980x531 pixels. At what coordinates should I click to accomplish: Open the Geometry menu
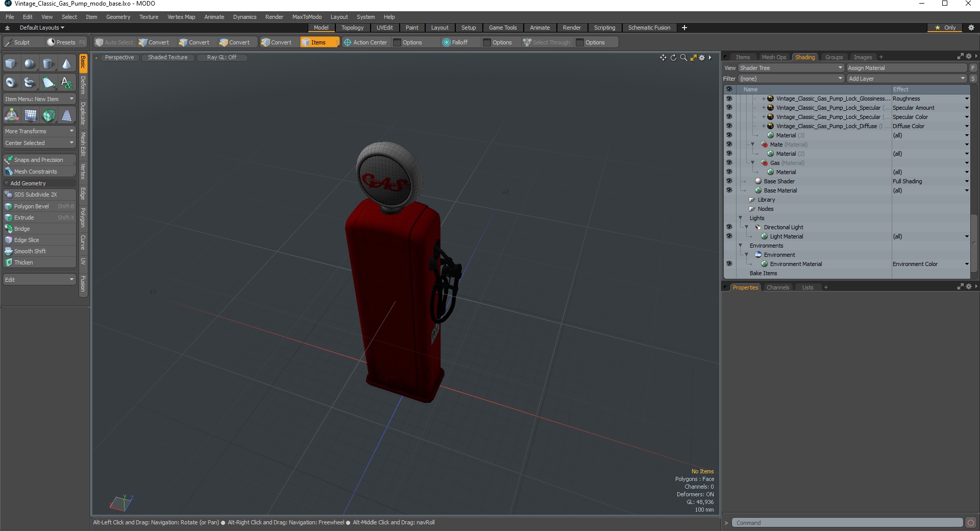pos(118,17)
